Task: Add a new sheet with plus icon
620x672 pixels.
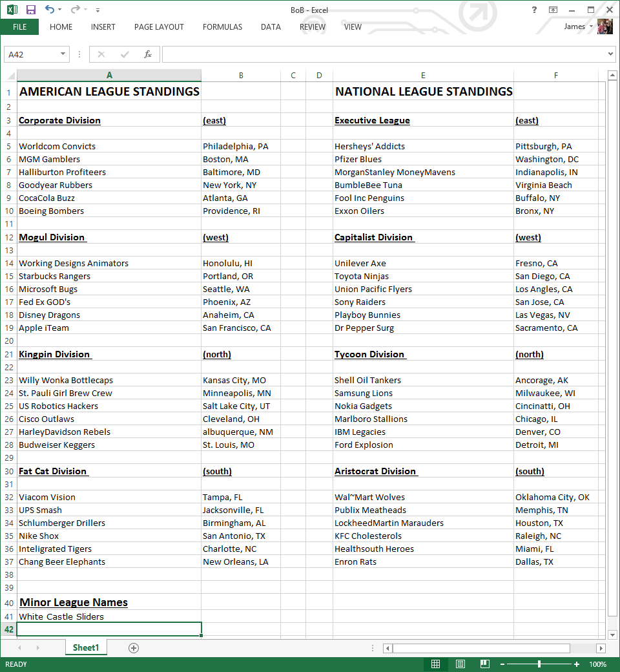Action: coord(134,648)
